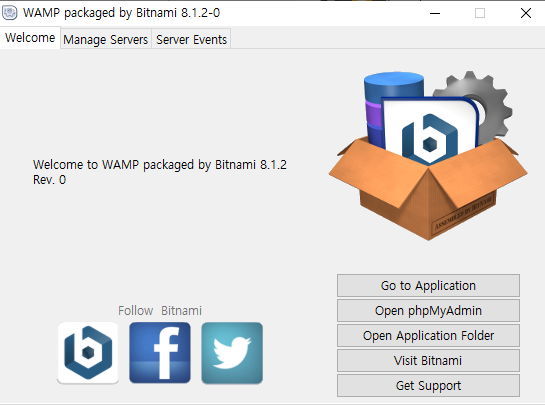Click the Visit Bitnami button
Viewport: 545px width, 405px height.
tap(428, 361)
